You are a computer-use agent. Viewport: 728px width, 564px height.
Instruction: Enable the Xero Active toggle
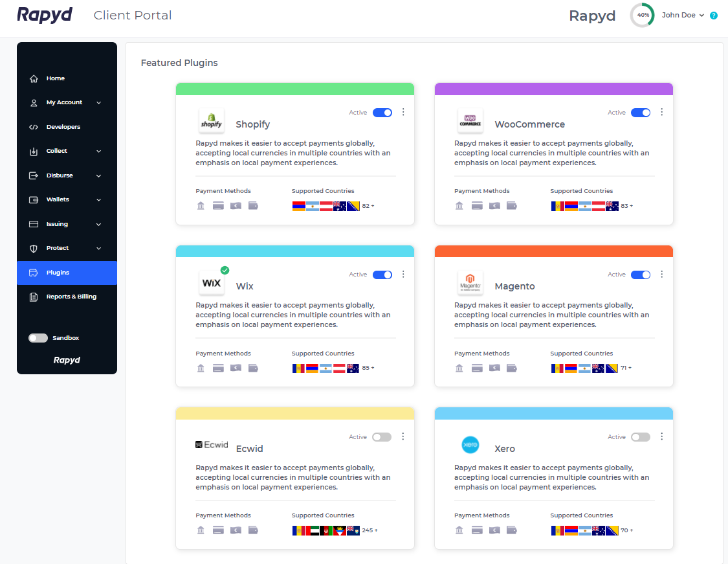coord(641,436)
